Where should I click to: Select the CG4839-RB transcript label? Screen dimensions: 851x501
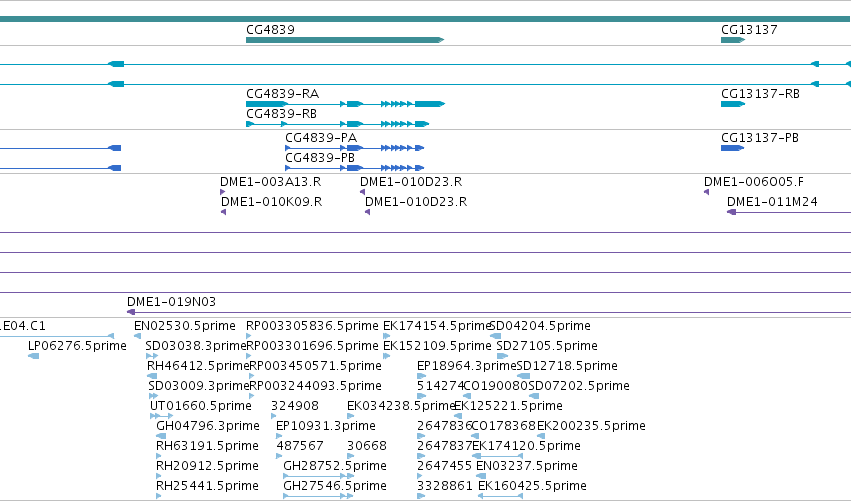click(x=281, y=114)
